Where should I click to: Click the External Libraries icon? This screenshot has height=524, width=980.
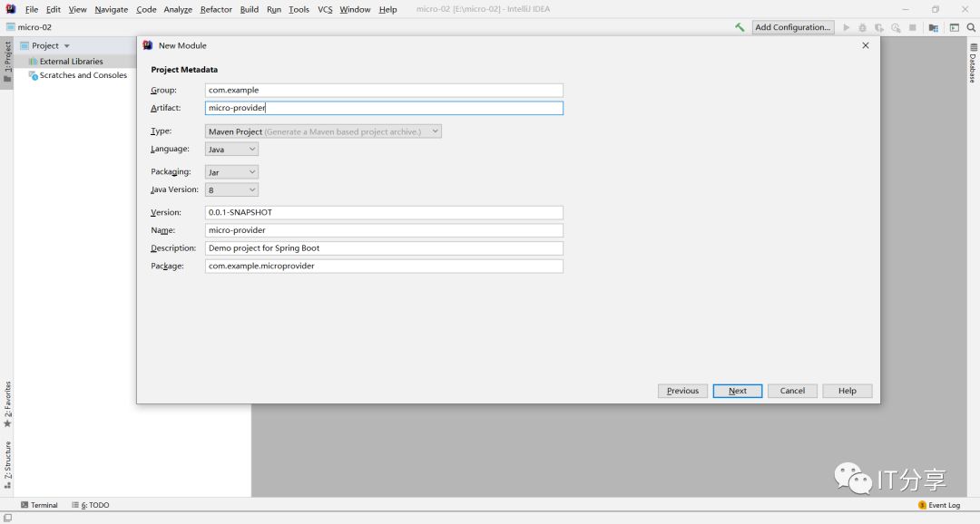click(x=34, y=62)
